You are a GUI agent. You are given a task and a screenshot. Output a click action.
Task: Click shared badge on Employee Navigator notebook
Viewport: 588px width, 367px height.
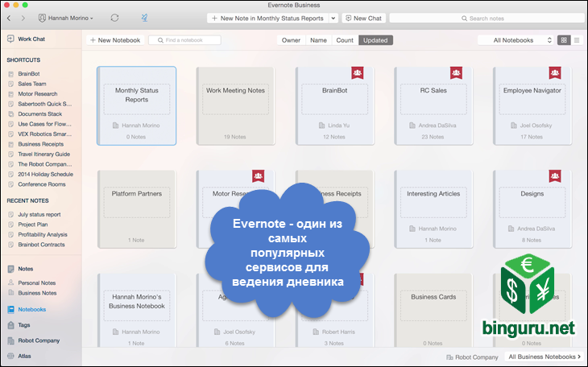tap(555, 72)
